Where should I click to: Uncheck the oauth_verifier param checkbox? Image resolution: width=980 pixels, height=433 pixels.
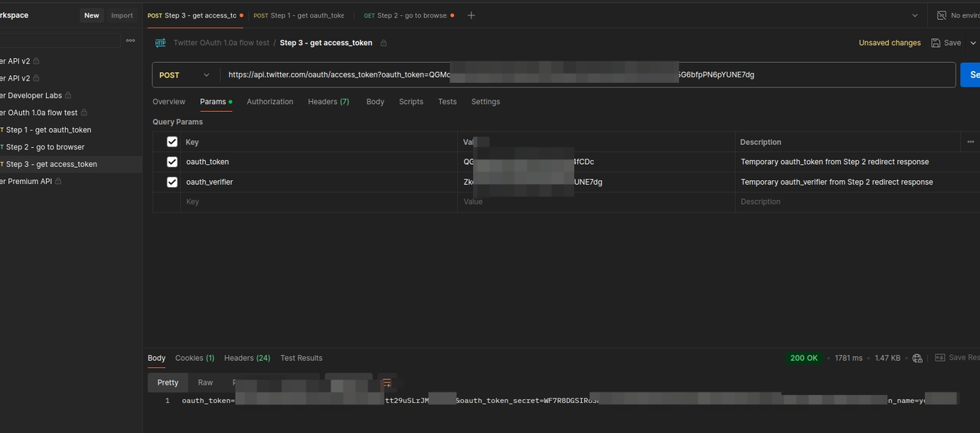172,182
